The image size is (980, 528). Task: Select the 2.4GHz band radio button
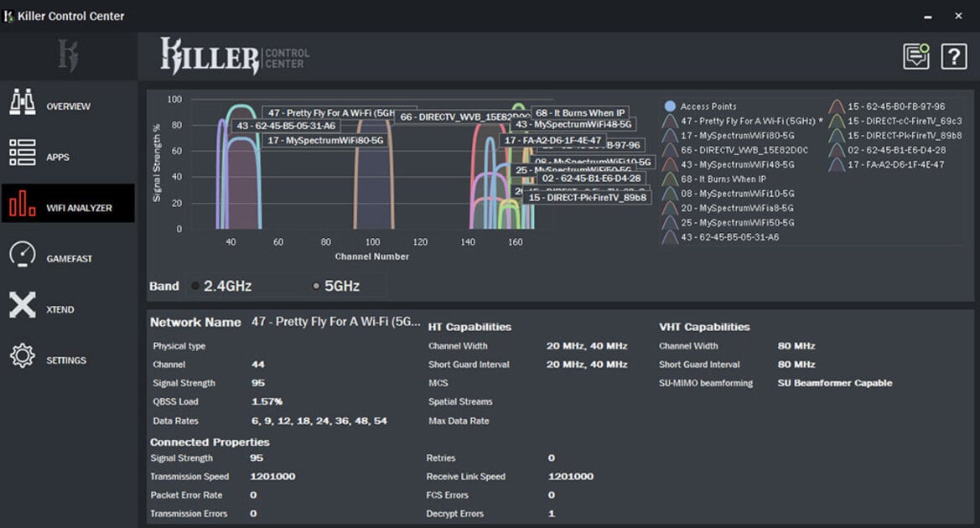(195, 286)
